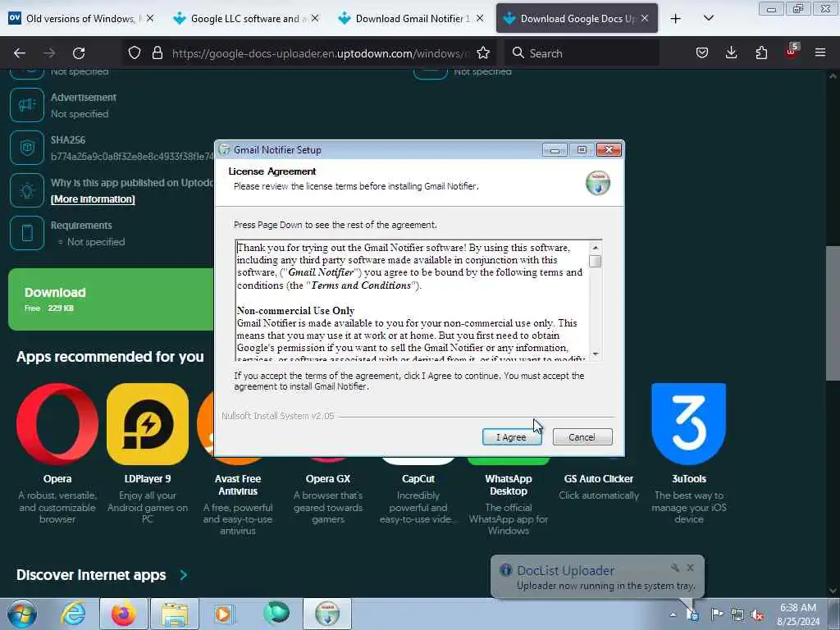Click the license text scroll down arrow
The image size is (840, 630).
(595, 354)
